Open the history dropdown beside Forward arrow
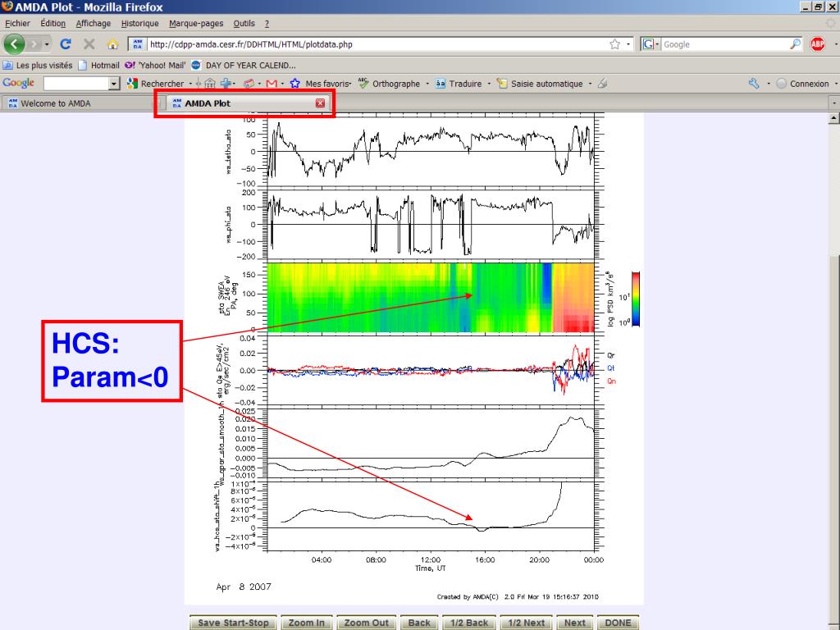Screen dimensions: 840x630 pos(47,44)
